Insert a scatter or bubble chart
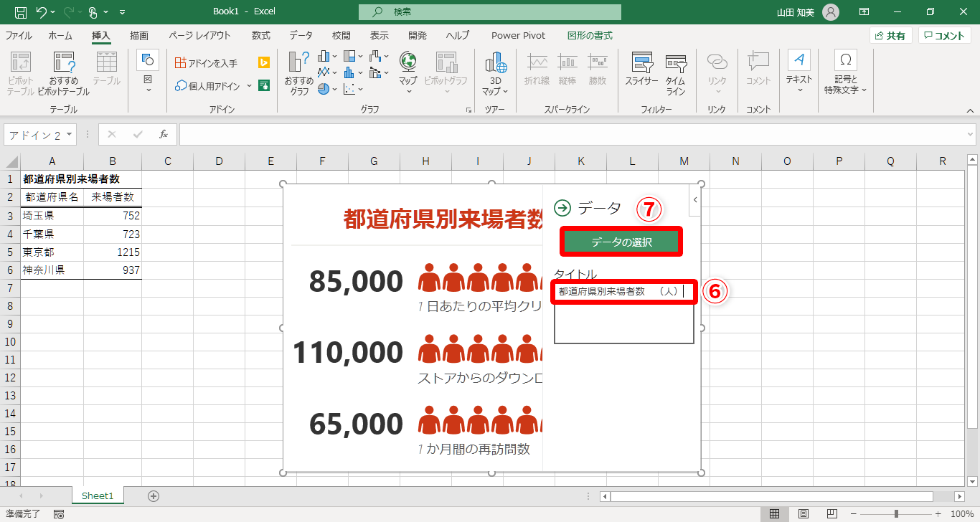 (352, 89)
